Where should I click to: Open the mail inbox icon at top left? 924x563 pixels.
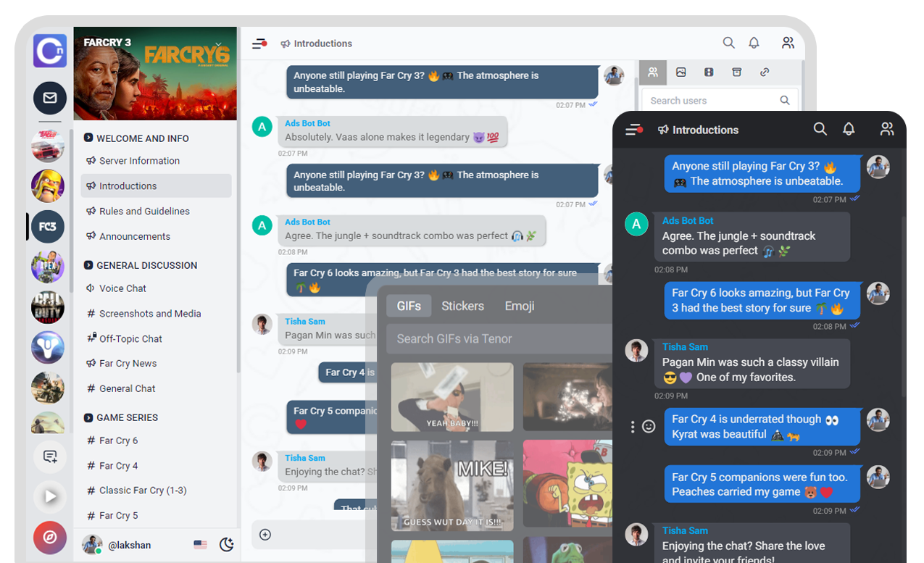click(x=49, y=97)
